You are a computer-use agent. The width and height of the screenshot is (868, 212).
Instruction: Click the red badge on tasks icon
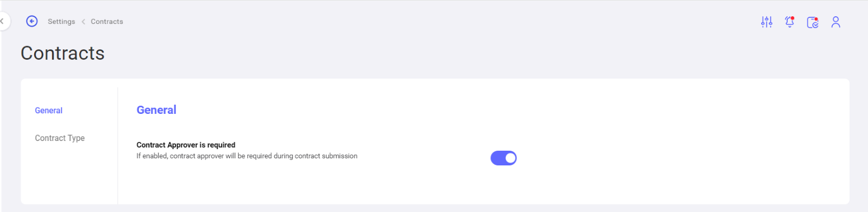[x=816, y=19]
